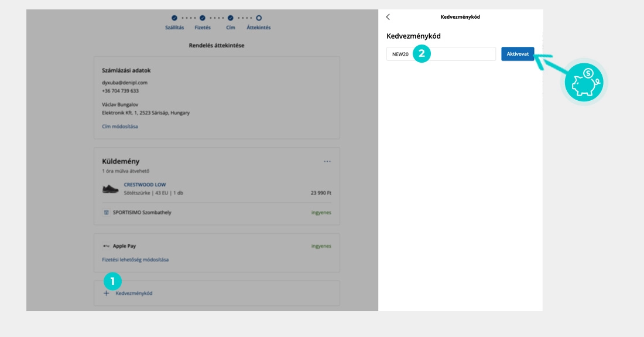Select the phone number +36 704 739 633
This screenshot has height=337, width=644.
121,91
